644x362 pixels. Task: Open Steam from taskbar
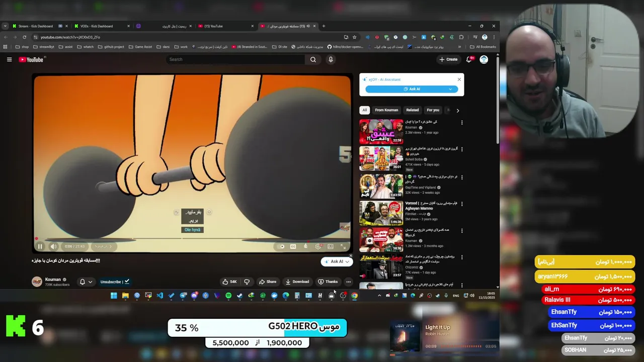pyautogui.click(x=240, y=296)
